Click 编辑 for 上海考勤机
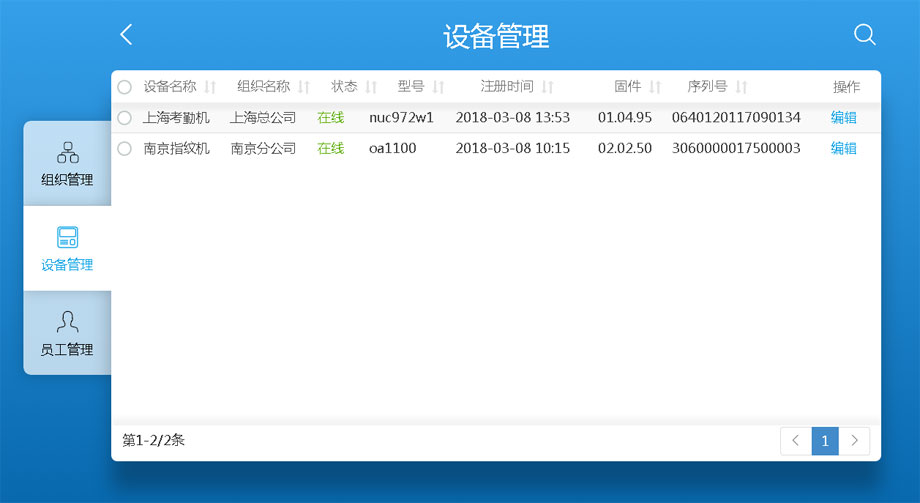This screenshot has height=503, width=920. tap(843, 118)
